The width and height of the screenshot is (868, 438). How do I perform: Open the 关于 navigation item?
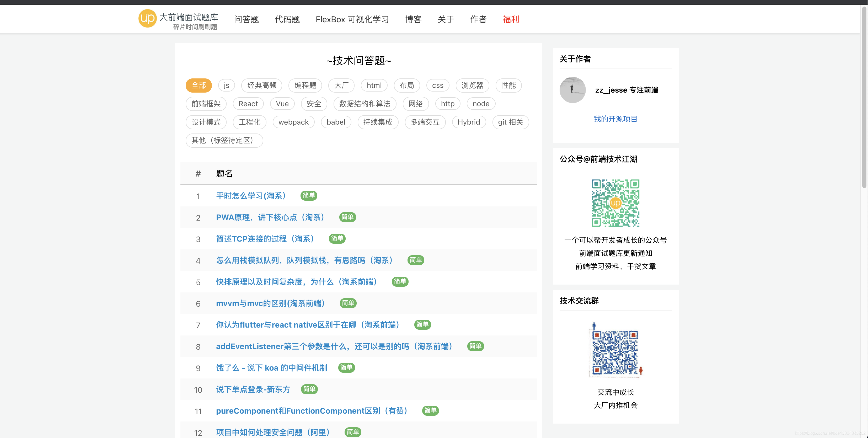click(446, 20)
